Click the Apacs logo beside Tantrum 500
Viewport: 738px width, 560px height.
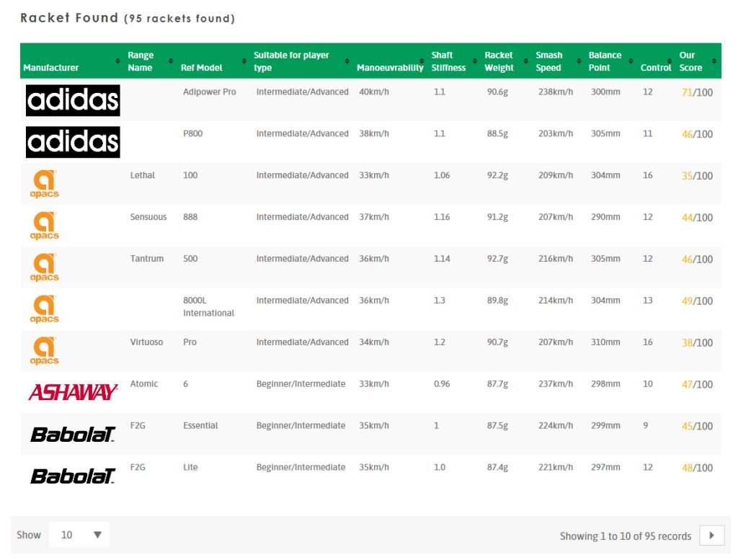click(x=44, y=267)
